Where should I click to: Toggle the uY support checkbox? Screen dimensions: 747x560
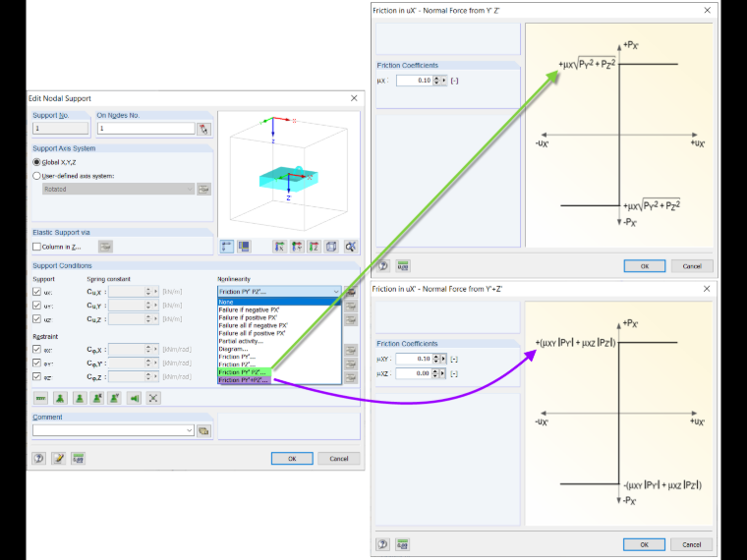tap(36, 306)
